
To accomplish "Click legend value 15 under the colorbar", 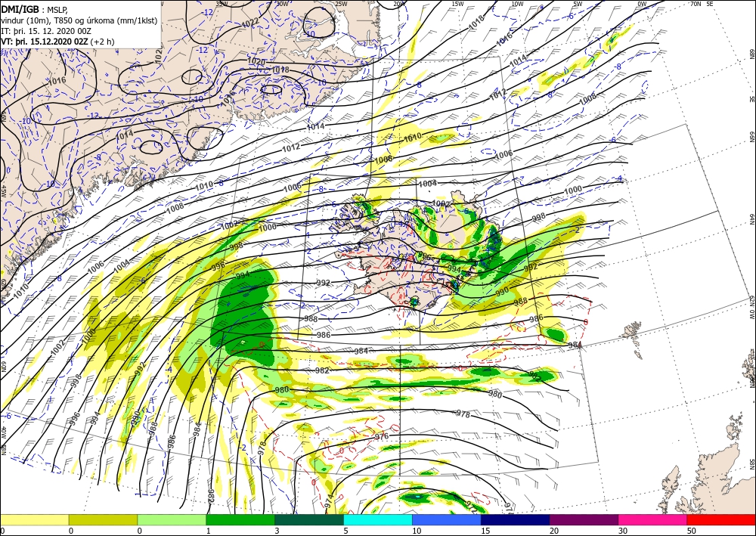I will [485, 531].
